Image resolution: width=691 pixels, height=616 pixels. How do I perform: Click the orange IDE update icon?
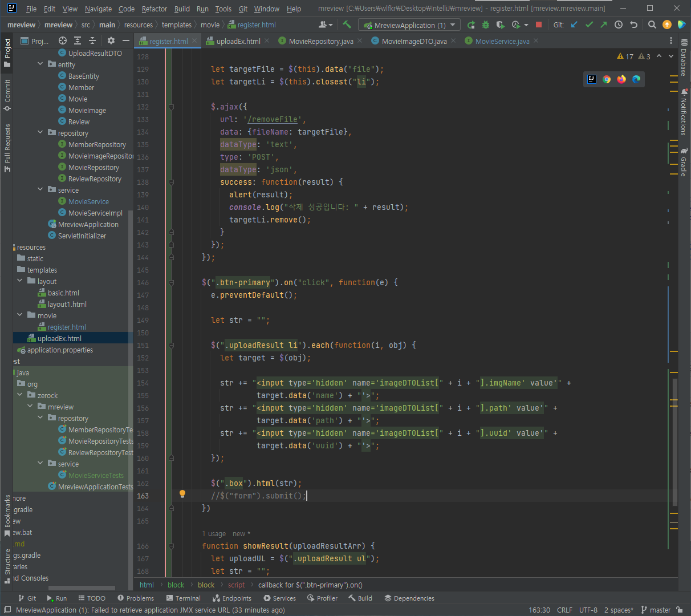pyautogui.click(x=667, y=25)
